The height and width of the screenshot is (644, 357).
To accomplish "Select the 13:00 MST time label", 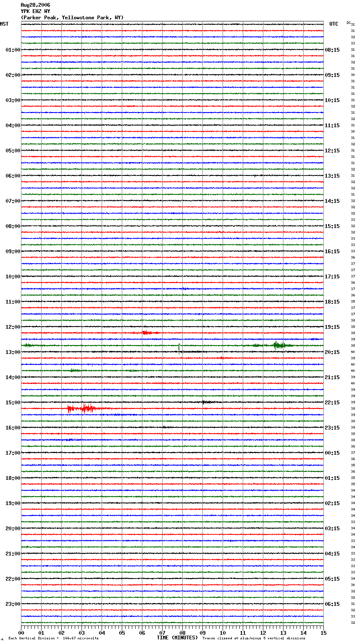I will point(13,352).
